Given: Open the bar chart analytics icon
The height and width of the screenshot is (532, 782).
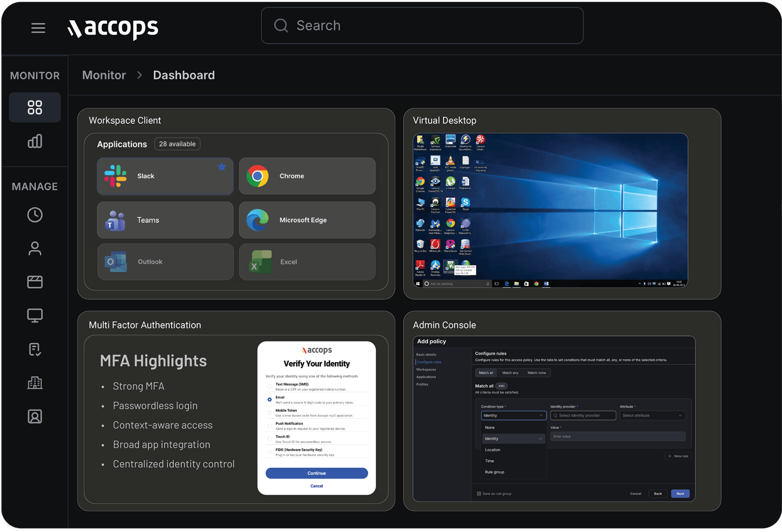Looking at the screenshot, I should coord(35,141).
